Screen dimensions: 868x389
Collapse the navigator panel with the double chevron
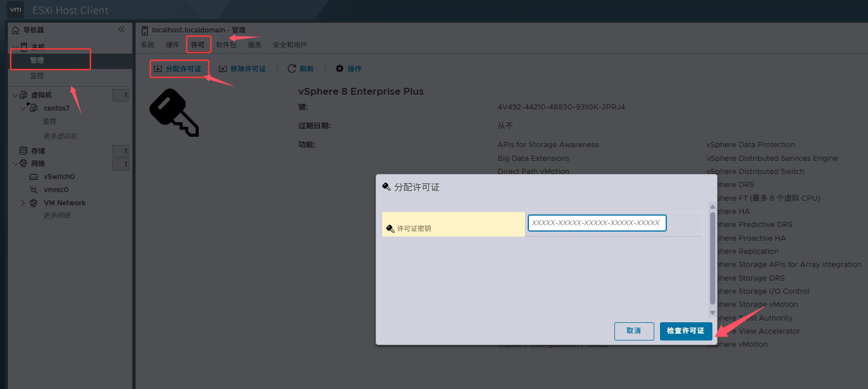point(121,29)
